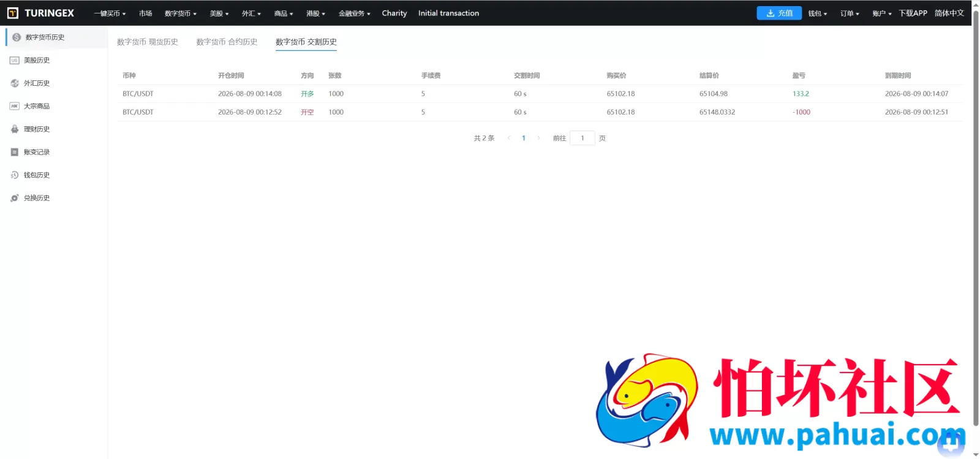Click settlement price 65148.0332
Viewport: 980px width, 459px height.
(x=717, y=112)
